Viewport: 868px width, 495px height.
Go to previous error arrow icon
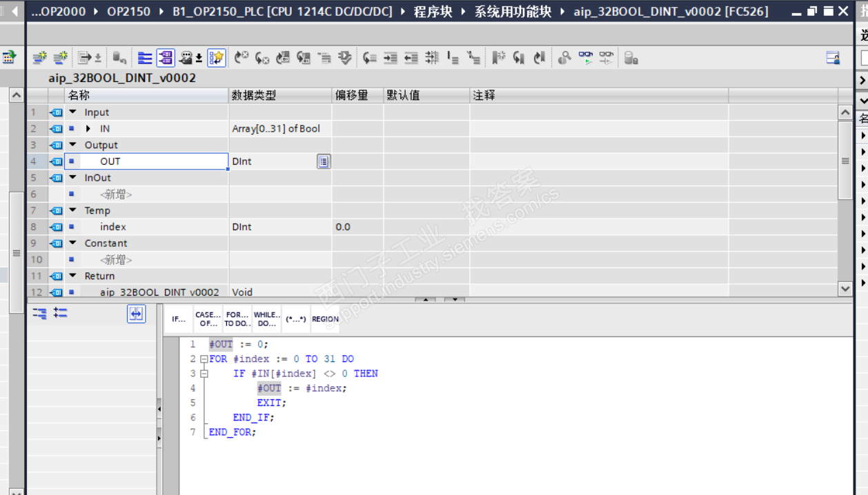coord(241,58)
